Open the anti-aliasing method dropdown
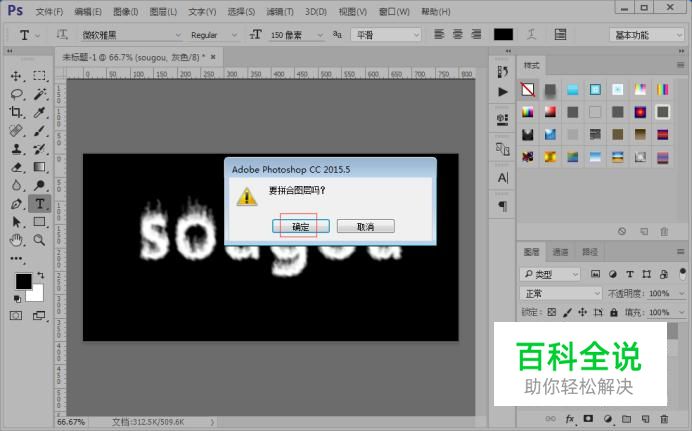The width and height of the screenshot is (692, 431). 386,35
